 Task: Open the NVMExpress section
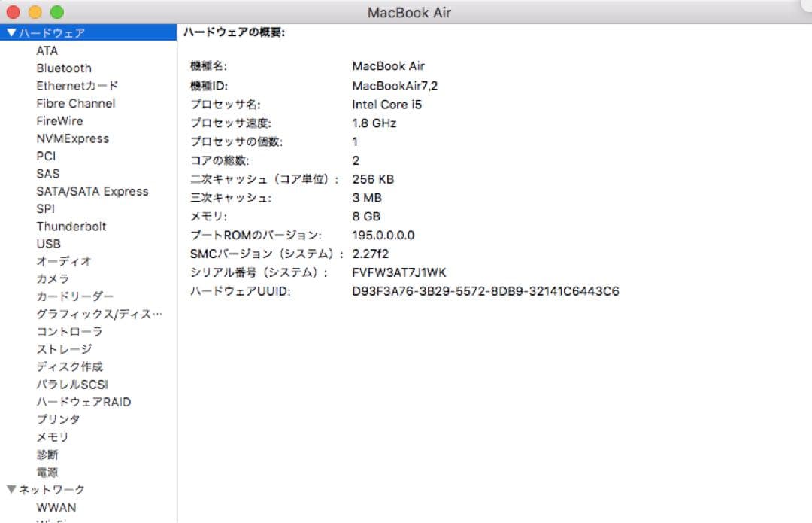point(72,138)
